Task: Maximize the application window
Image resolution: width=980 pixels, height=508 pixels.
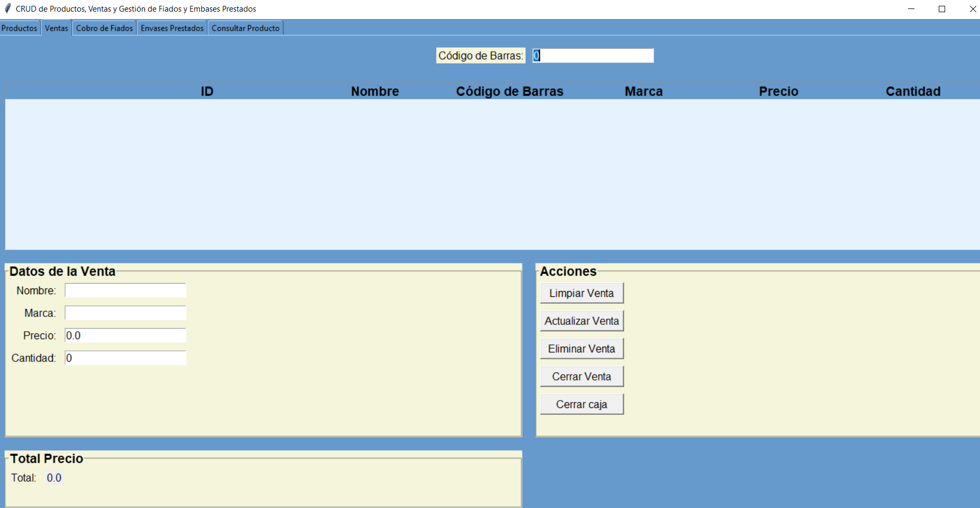Action: [942, 9]
